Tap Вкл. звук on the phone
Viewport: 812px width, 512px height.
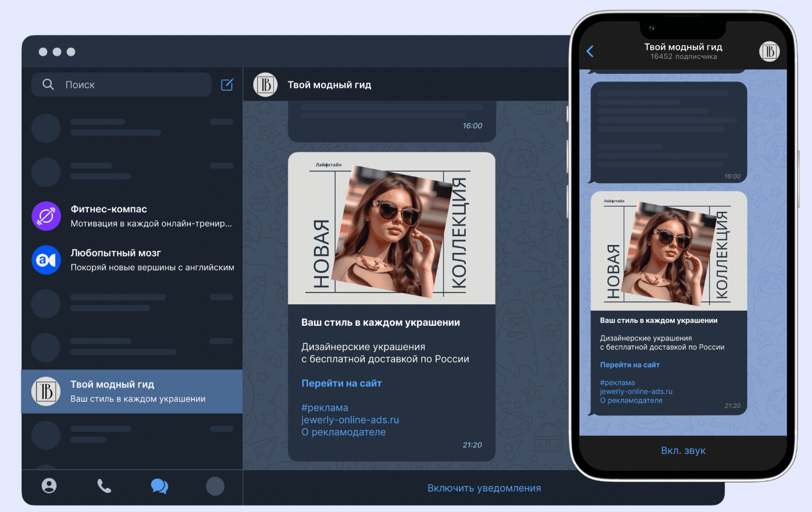click(683, 450)
